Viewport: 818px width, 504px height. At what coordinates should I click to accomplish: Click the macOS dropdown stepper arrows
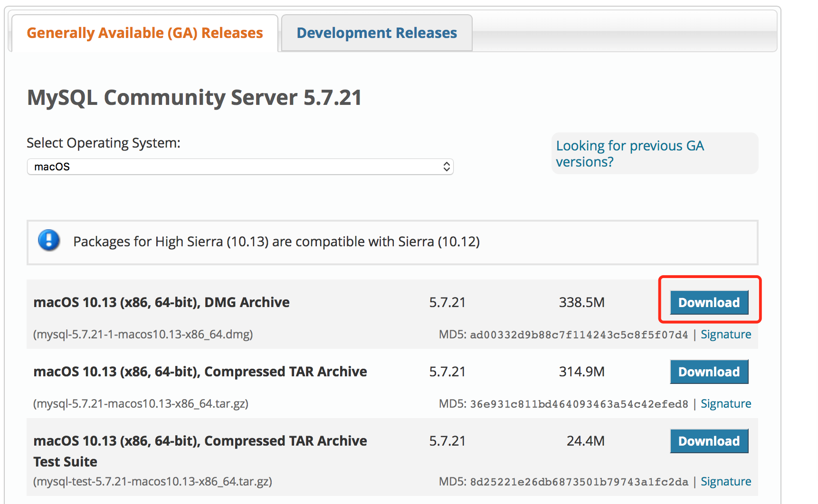click(x=446, y=167)
